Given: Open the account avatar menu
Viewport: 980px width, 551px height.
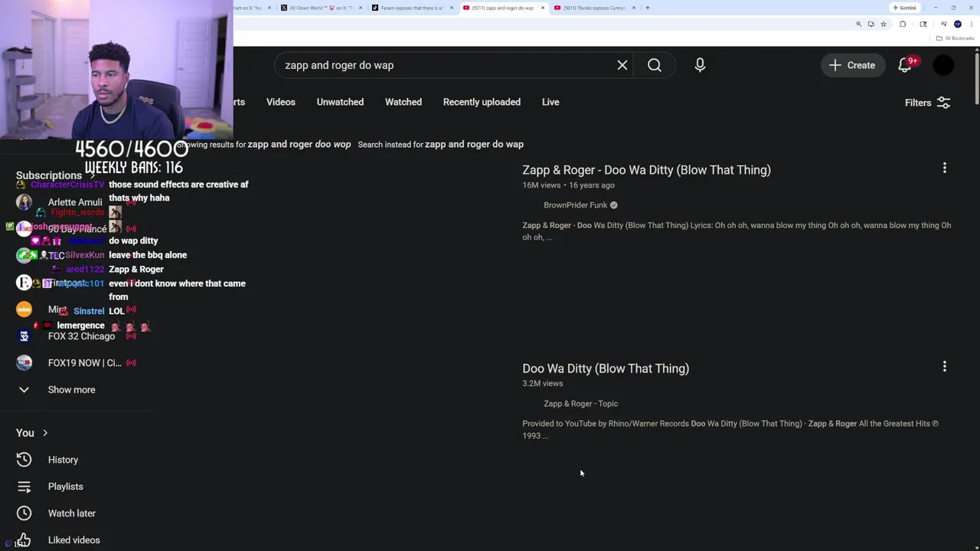Looking at the screenshot, I should click(x=944, y=65).
